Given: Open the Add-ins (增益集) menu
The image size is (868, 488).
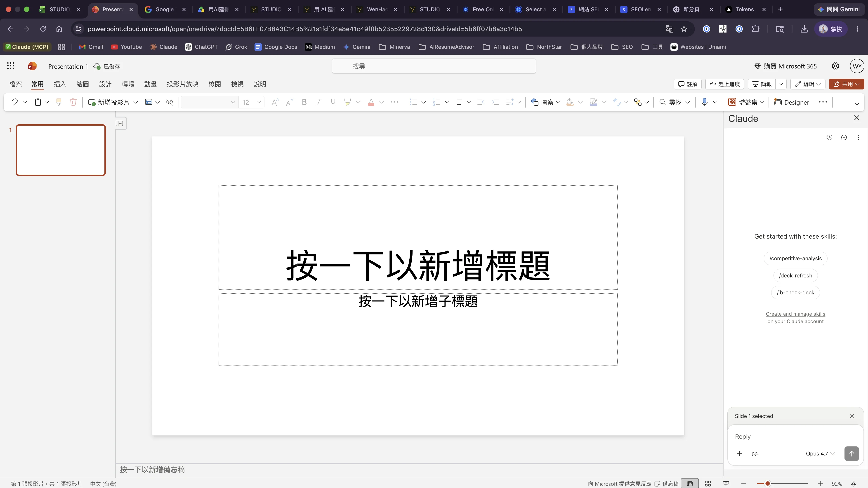Looking at the screenshot, I should click(746, 102).
